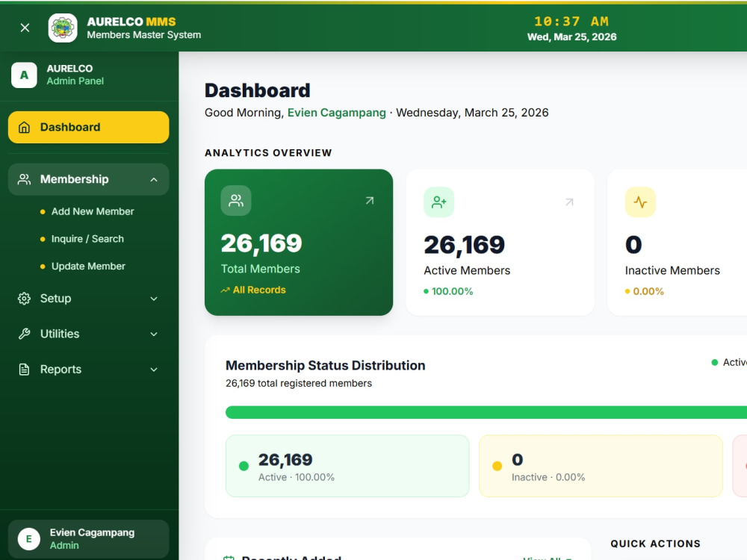Screen dimensions: 747x560
Task: Click the user avatar E at the sidebar bottom
Action: [x=29, y=539]
